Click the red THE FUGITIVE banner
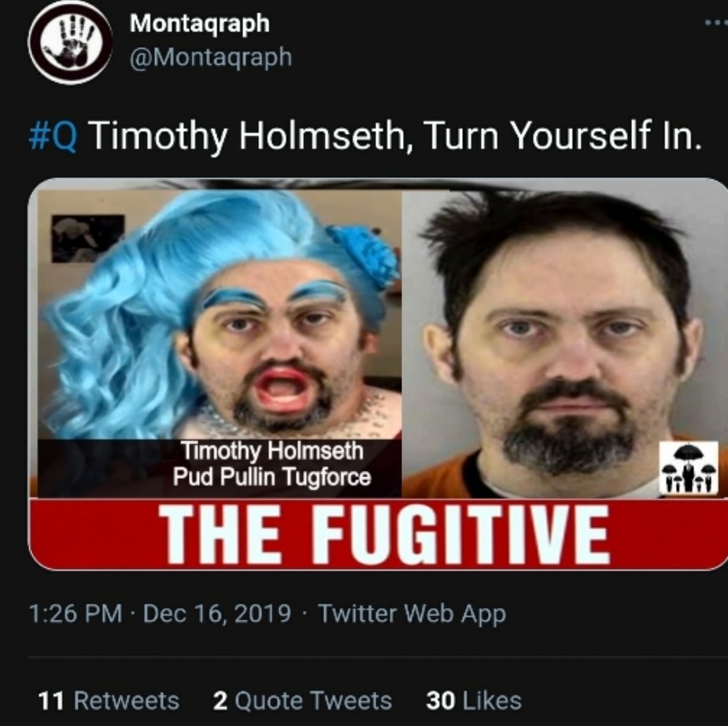 378,534
